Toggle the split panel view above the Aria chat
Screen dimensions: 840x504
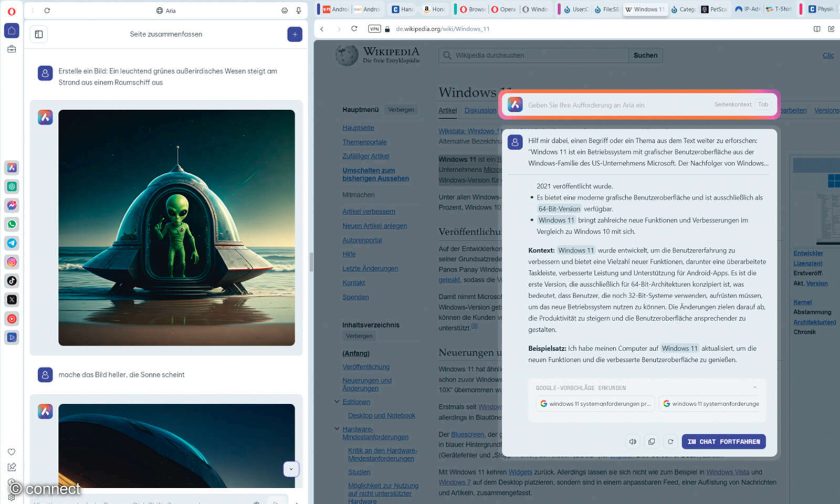[38, 34]
